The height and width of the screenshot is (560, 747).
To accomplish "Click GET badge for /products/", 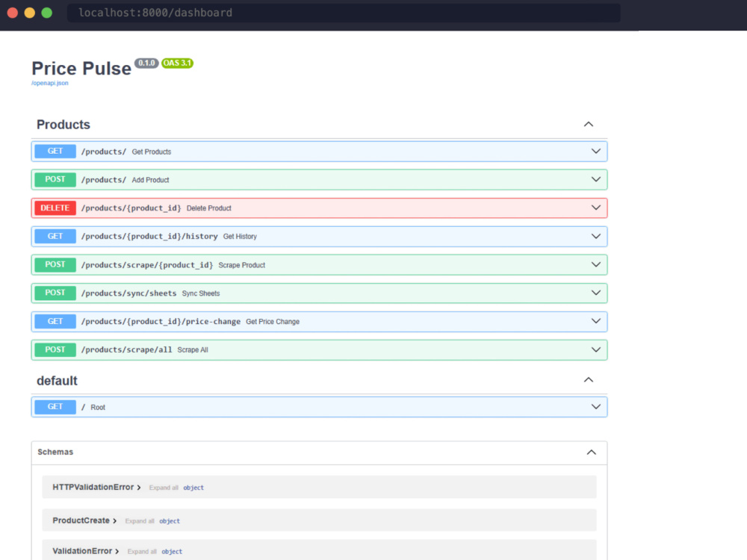I will (55, 151).
